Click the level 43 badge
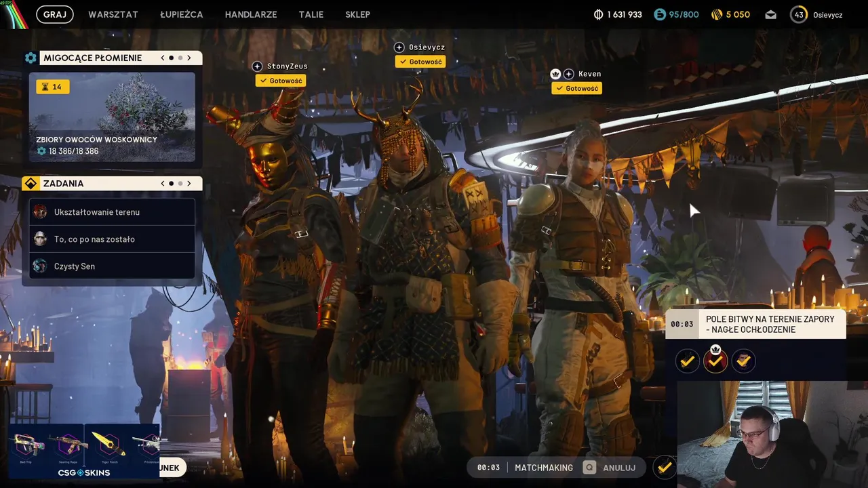Screen dimensions: 868x488 point(799,14)
